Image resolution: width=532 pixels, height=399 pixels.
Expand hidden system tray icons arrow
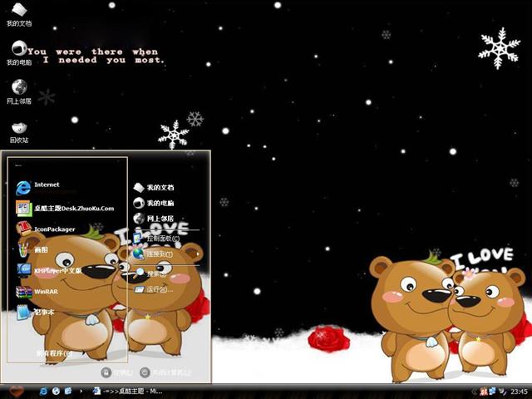474,392
